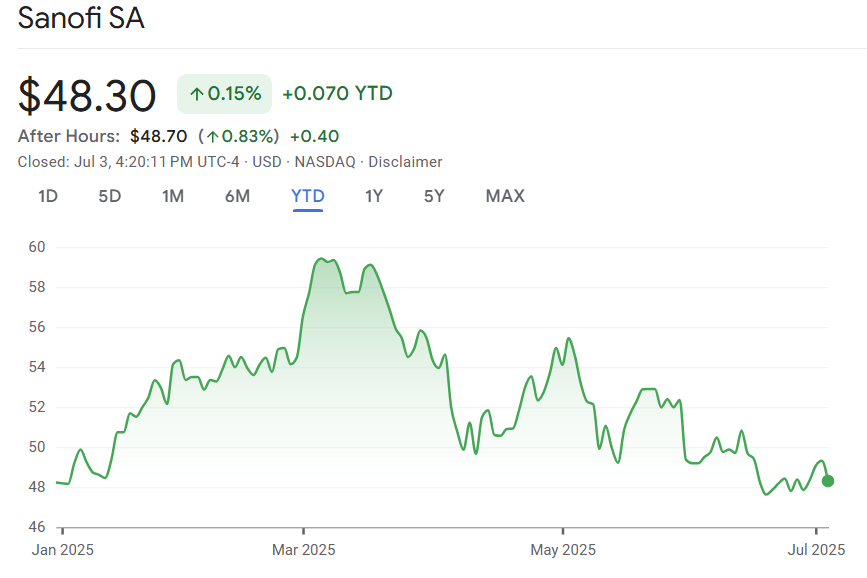Viewport: 867px width, 578px height.
Task: Click the 52 y-axis label
Action: pos(37,407)
